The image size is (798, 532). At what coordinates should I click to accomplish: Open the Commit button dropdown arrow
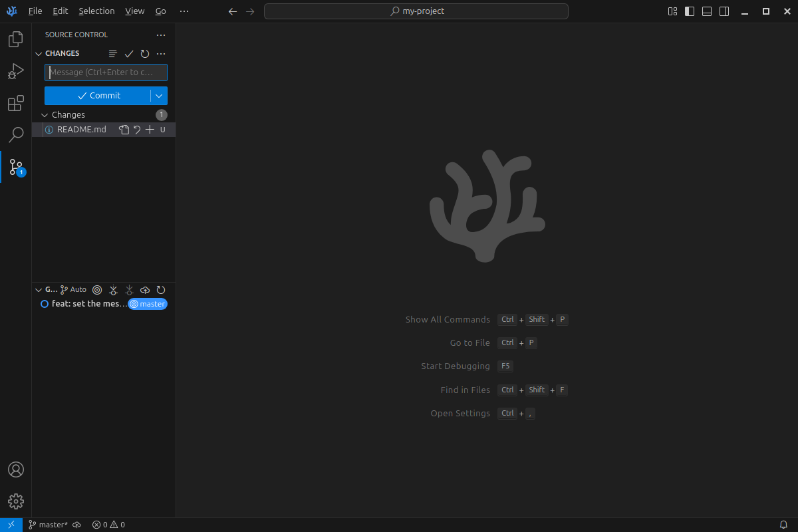pos(159,95)
